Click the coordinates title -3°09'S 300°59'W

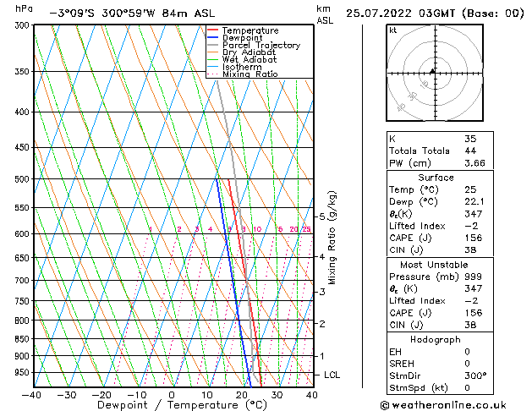pyautogui.click(x=102, y=14)
